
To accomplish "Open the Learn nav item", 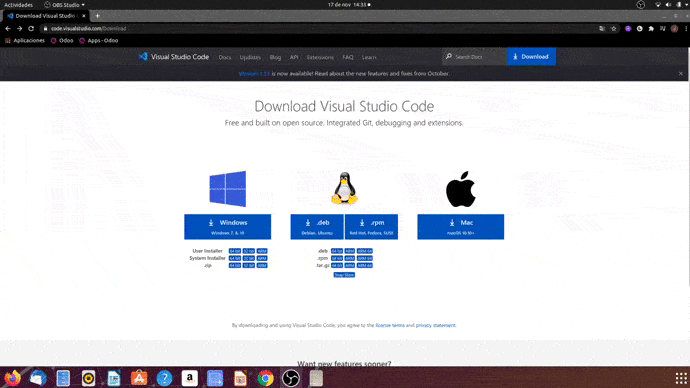I will click(x=369, y=57).
